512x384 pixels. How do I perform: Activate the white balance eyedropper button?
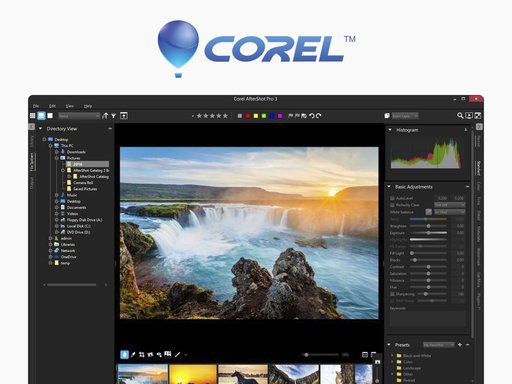click(429, 212)
